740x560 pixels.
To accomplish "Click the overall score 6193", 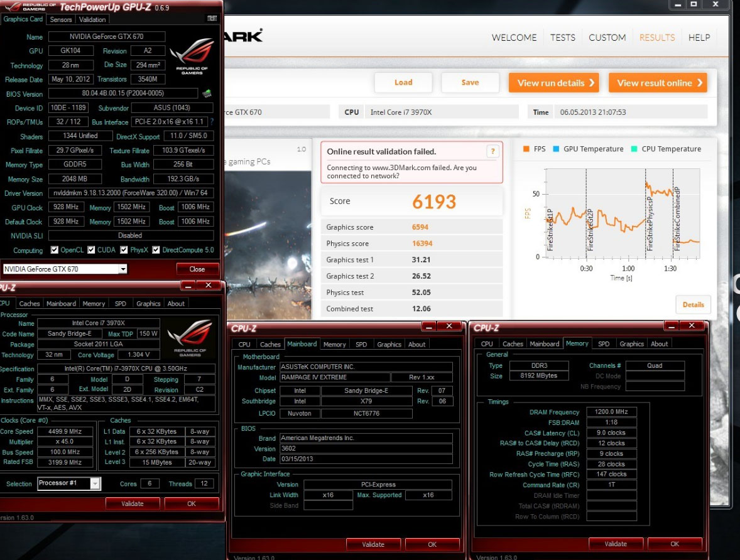I will pyautogui.click(x=434, y=202).
